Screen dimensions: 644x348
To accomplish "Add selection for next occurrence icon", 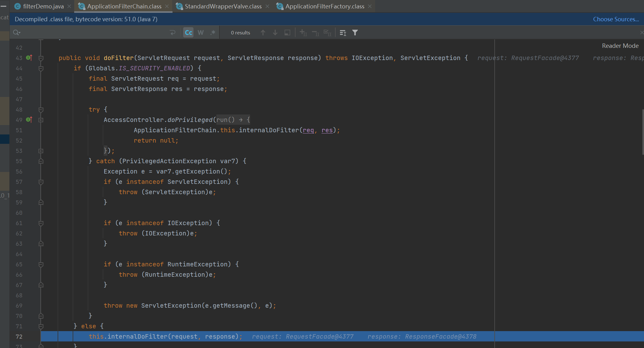I will pyautogui.click(x=303, y=33).
